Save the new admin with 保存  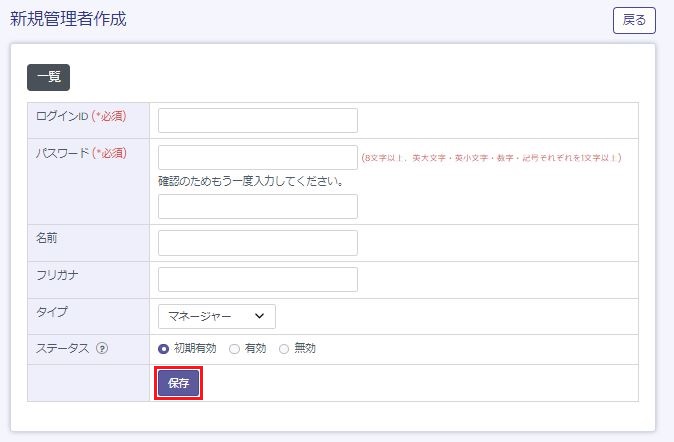pyautogui.click(x=179, y=383)
